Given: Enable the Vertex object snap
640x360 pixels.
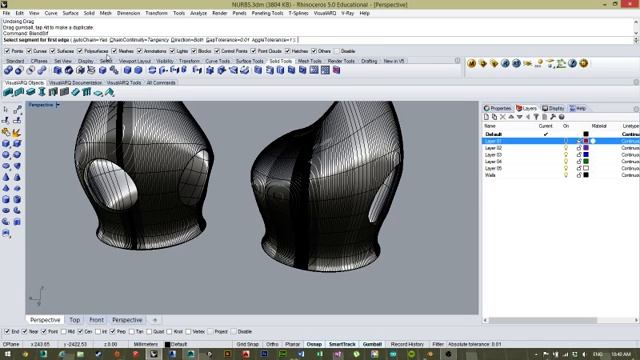Looking at the screenshot, I should [188, 332].
